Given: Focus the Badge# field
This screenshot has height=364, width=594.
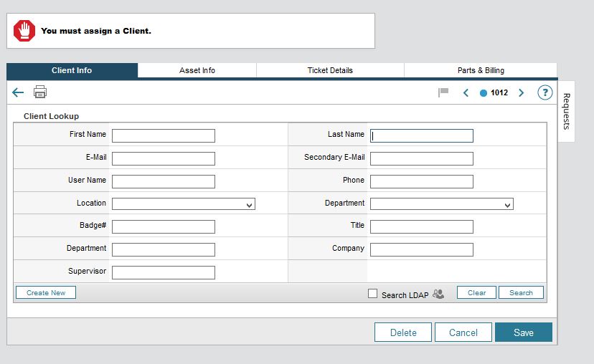Looking at the screenshot, I should coord(164,226).
